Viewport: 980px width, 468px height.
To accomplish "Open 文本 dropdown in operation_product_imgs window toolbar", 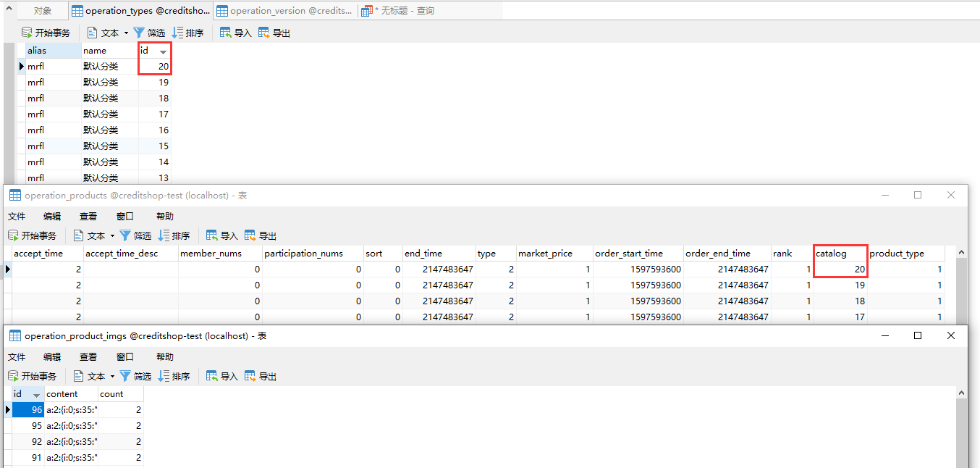I will click(x=112, y=377).
